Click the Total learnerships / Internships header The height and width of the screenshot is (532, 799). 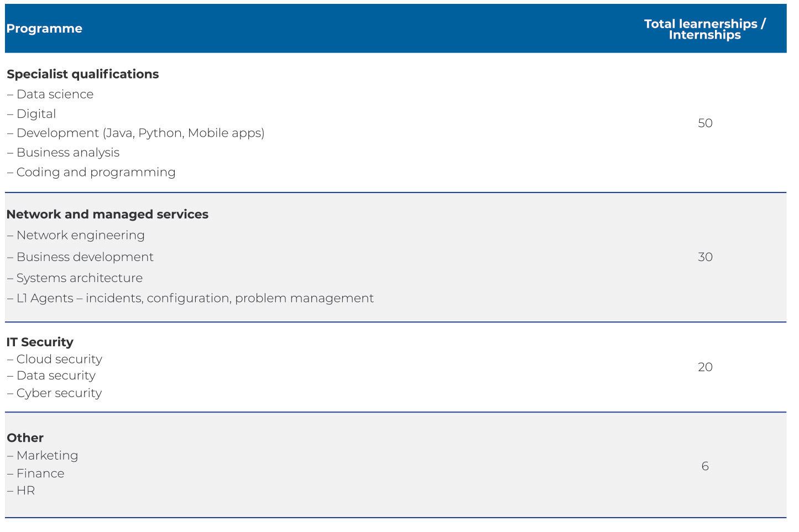[x=704, y=29]
